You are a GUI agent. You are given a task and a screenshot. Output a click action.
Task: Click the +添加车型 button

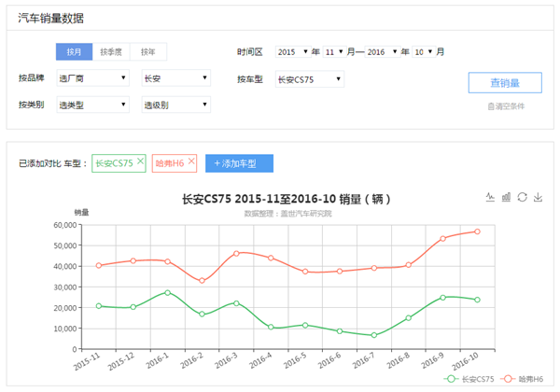click(239, 163)
